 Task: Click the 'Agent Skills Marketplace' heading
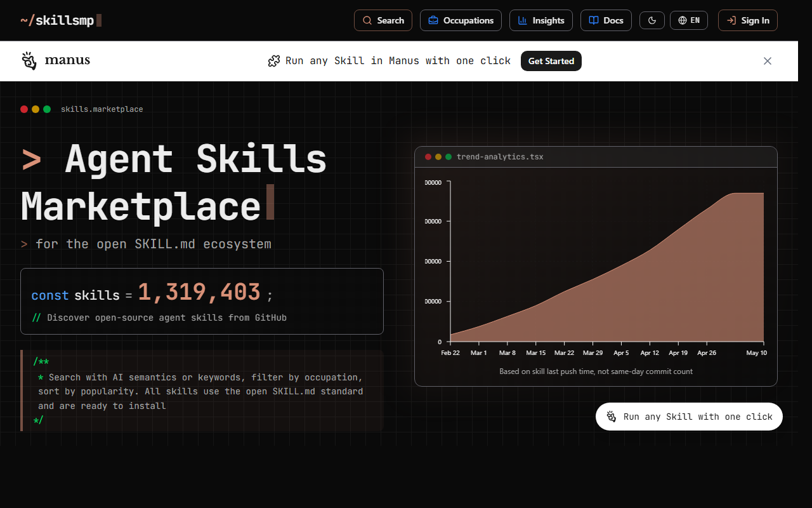pos(174,183)
